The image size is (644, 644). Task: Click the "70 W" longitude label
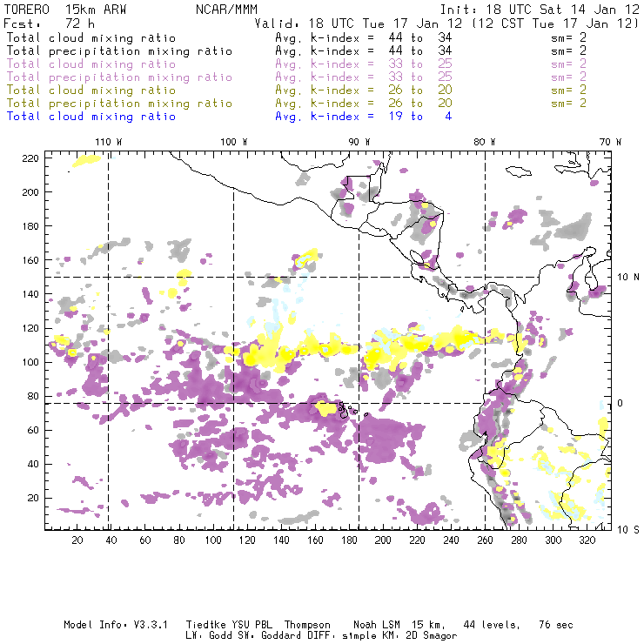pos(610,142)
